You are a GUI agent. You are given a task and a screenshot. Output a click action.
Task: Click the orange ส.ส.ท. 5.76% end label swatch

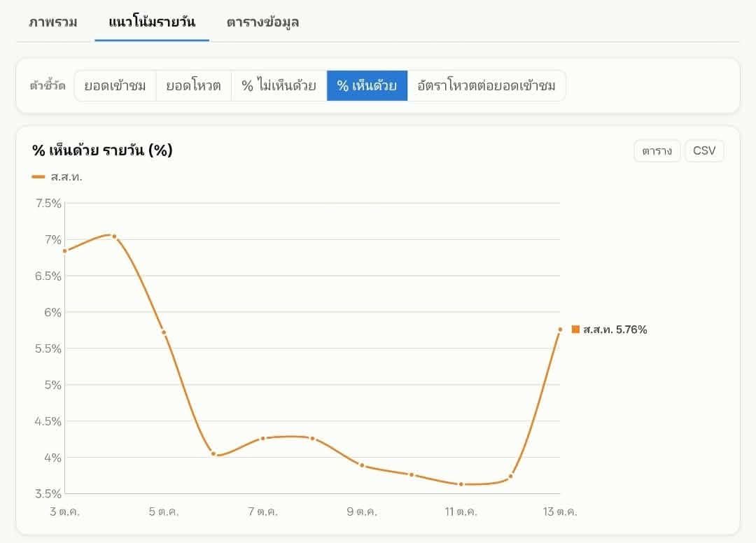tap(575, 329)
